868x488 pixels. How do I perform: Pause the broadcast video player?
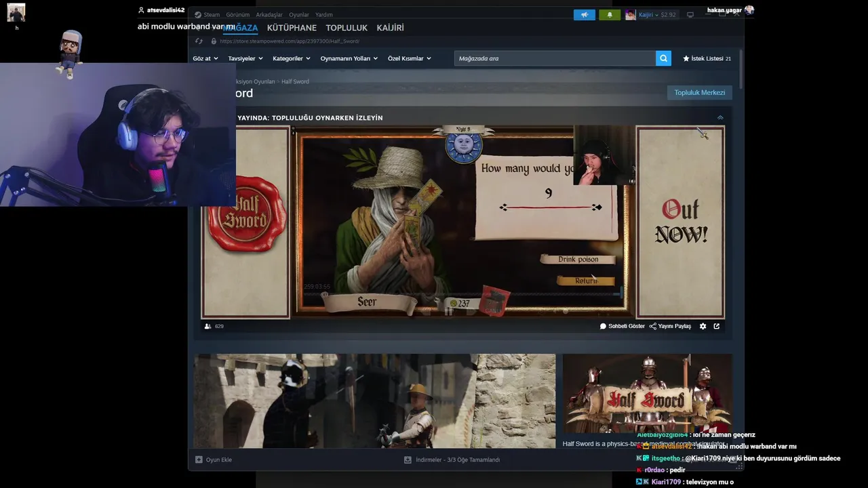click(x=448, y=311)
